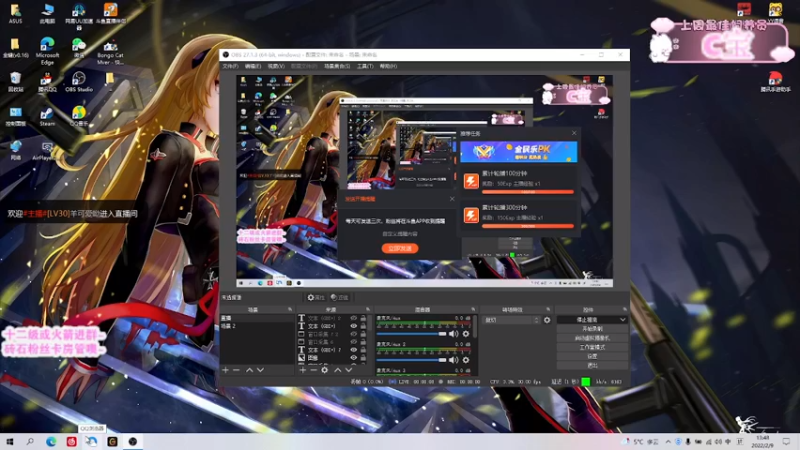800x450 pixels.
Task: Remove selected source with the minus icon
Action: tap(313, 370)
